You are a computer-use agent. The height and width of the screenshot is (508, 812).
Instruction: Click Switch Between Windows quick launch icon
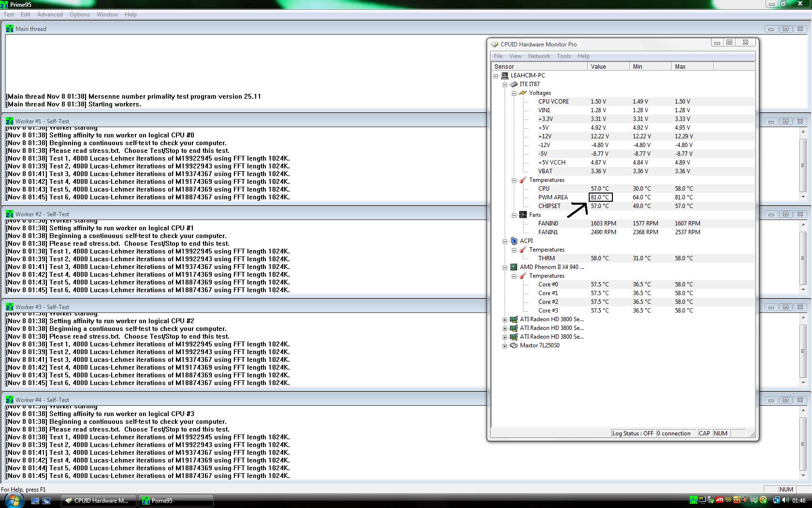46,501
